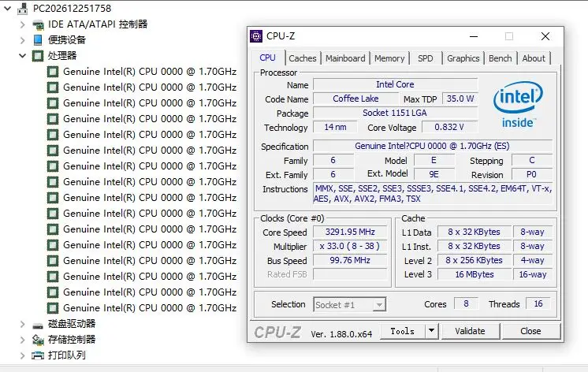
Task: Close CPU-Z with the title bar X
Action: pos(545,36)
